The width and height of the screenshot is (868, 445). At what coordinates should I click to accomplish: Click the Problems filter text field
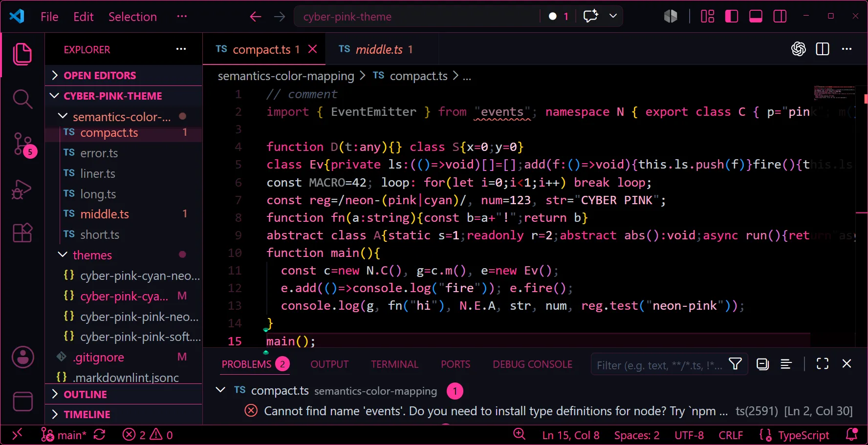[x=660, y=365]
